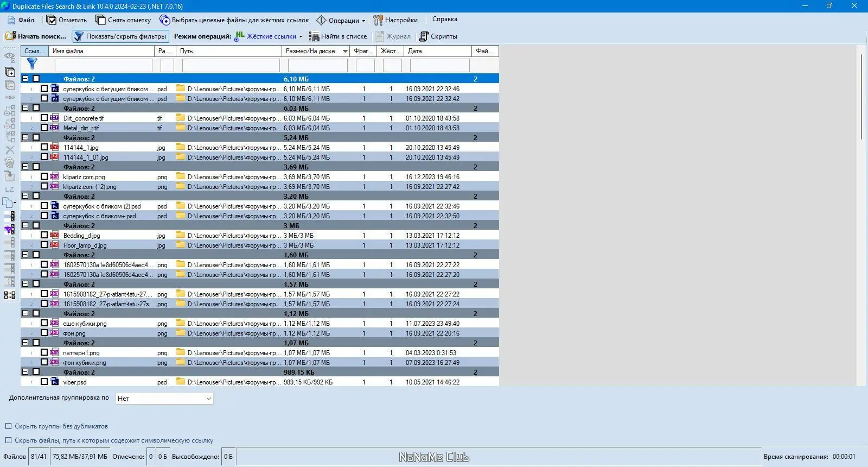Screen dimensions: 868x467
Task: Collapse the 6,10 МБ group
Action: coord(25,79)
